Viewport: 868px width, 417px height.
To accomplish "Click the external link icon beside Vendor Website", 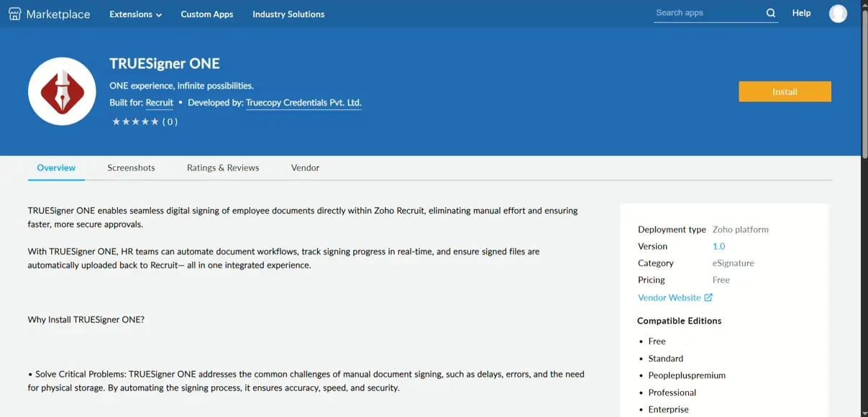I will tap(708, 297).
